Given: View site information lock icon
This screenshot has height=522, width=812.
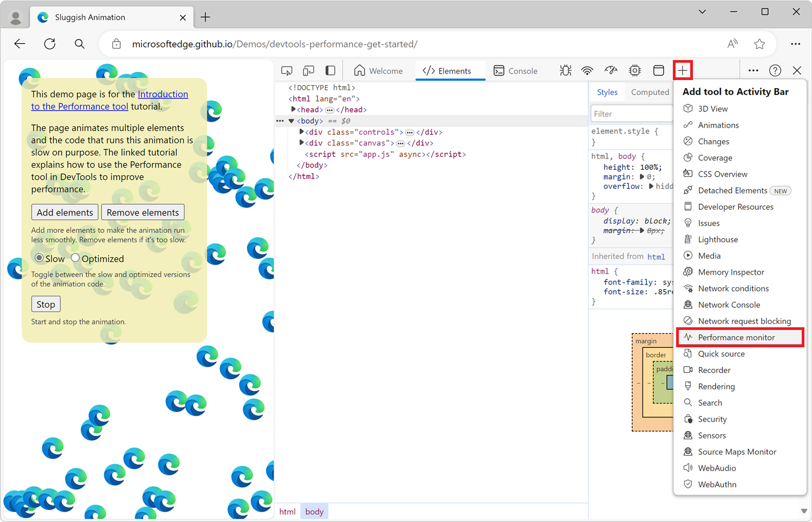Looking at the screenshot, I should 116,44.
